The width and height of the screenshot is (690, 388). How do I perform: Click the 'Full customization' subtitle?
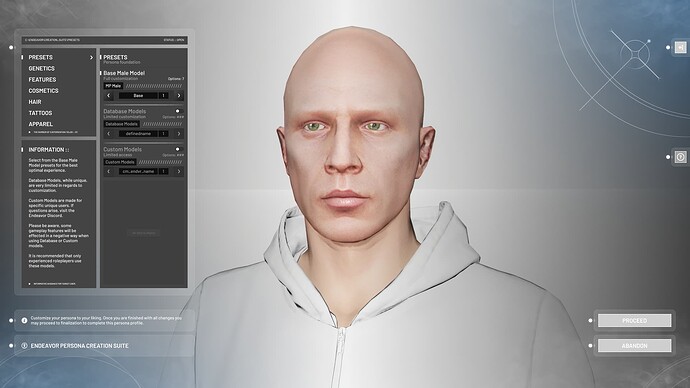(x=120, y=79)
